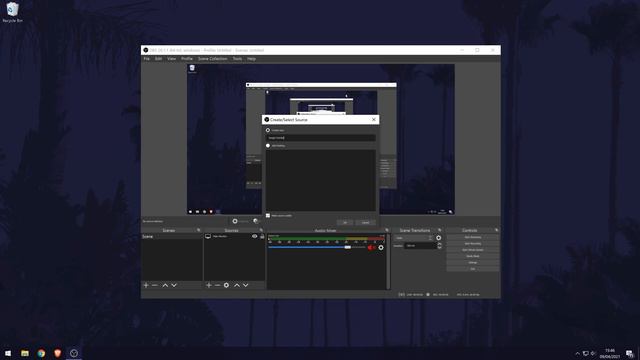
Task: Click the taskbar clock and date
Action: coord(610,353)
